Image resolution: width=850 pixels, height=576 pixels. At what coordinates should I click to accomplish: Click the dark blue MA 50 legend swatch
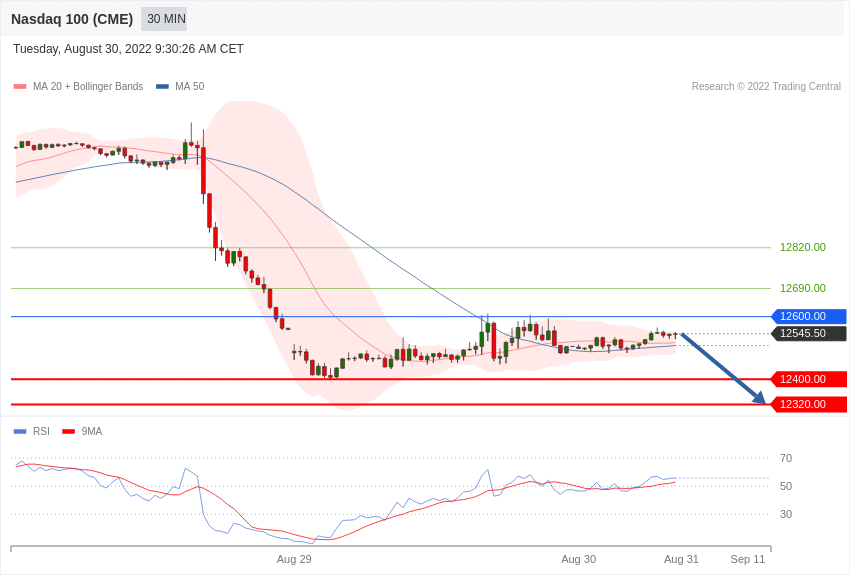[162, 87]
